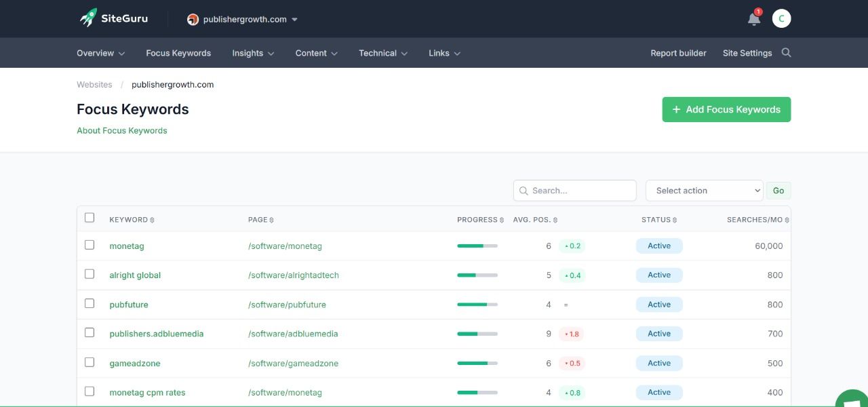
Task: Open the /software/alrightadtech page link
Action: pyautogui.click(x=294, y=275)
